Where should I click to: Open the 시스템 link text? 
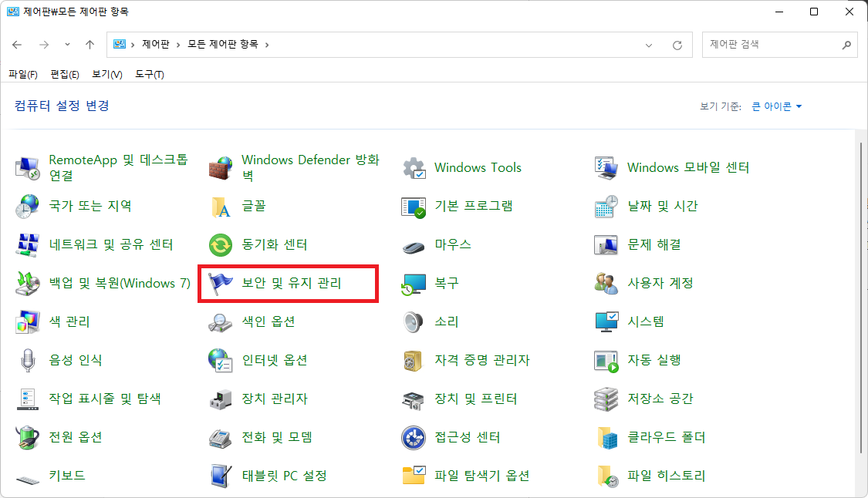click(x=646, y=321)
